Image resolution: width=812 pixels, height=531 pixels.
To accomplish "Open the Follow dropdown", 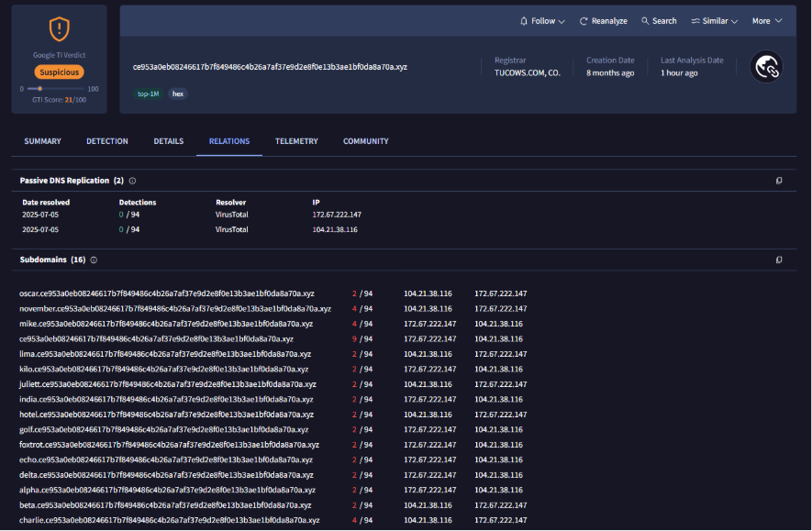I will click(542, 21).
